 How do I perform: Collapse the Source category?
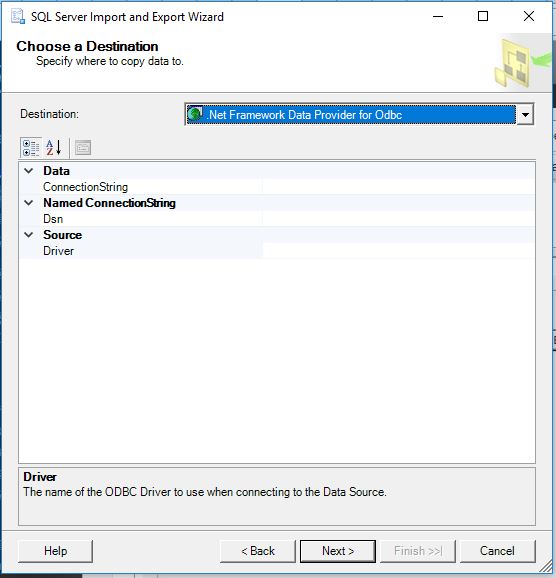coord(29,235)
